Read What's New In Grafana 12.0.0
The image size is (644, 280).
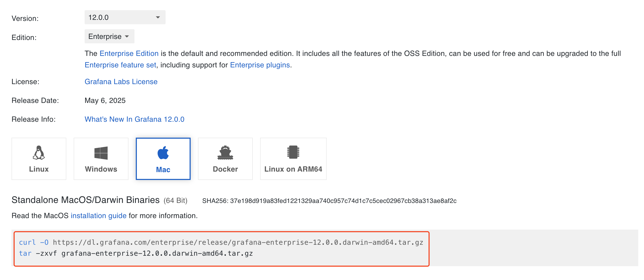(134, 119)
